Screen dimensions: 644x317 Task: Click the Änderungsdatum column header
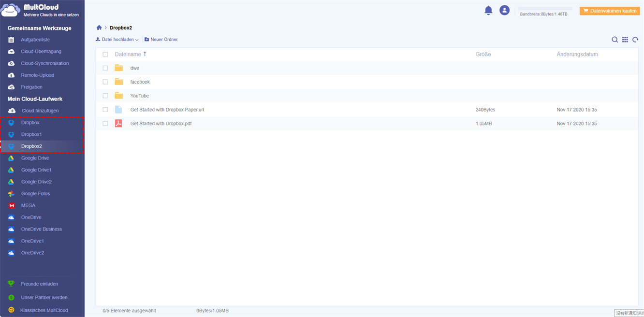577,55
